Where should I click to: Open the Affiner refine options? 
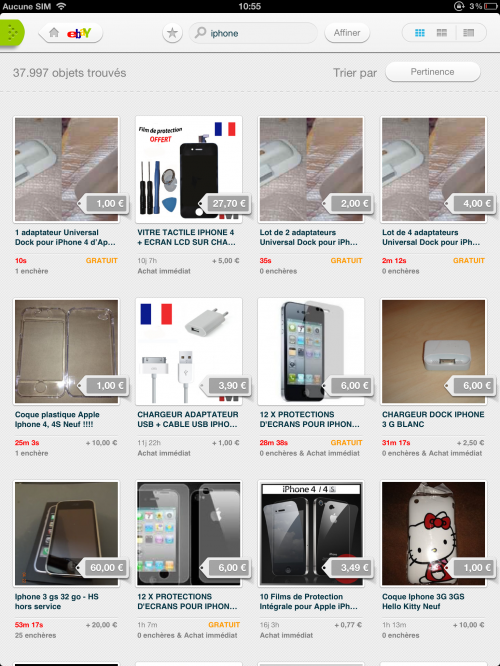coord(347,33)
